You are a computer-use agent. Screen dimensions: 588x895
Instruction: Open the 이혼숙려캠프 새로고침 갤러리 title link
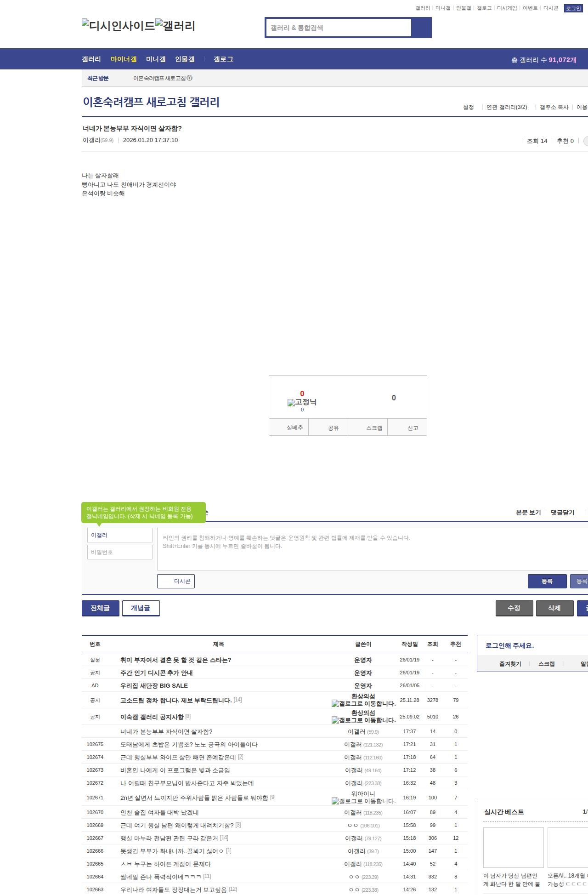(x=151, y=102)
